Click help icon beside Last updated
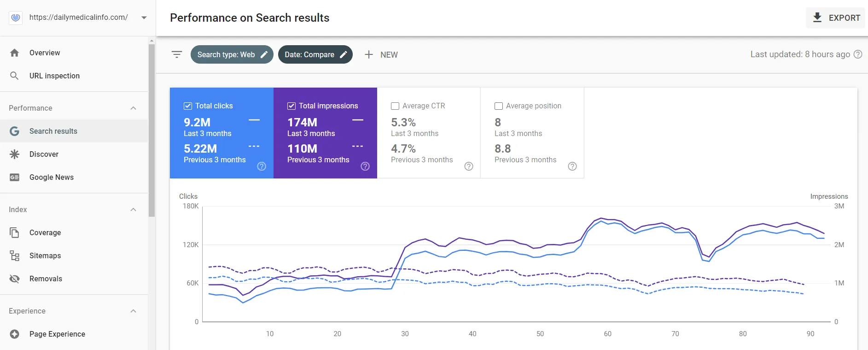Viewport: 868px width, 350px height. click(x=858, y=54)
